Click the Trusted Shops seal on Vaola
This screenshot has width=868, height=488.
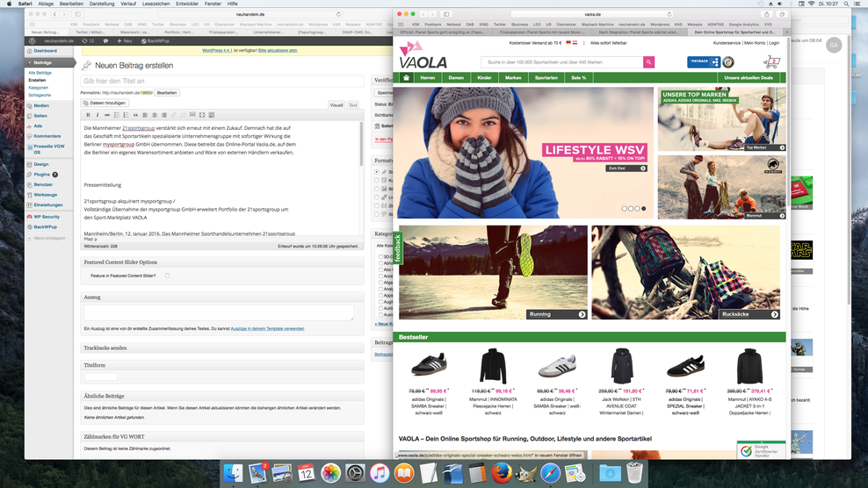click(x=728, y=62)
